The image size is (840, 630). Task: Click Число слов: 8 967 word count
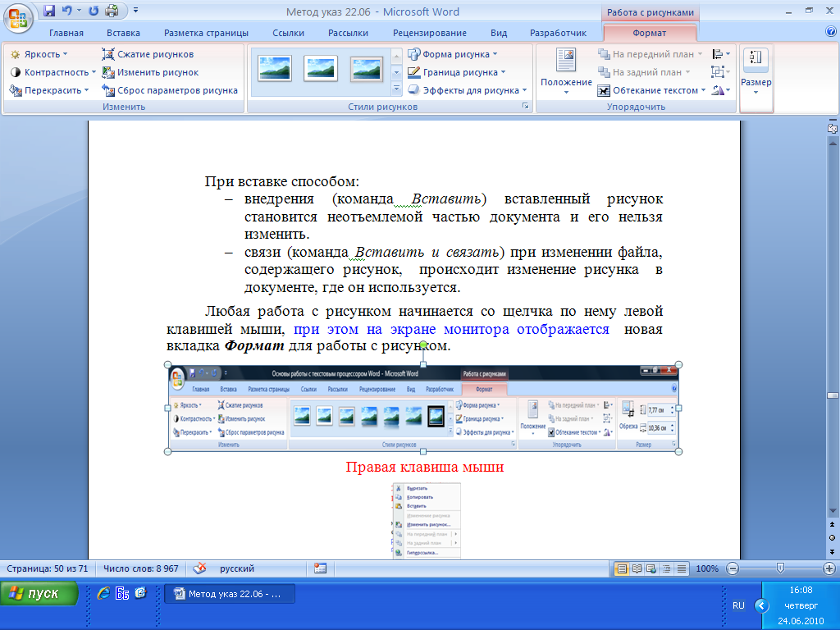point(141,569)
